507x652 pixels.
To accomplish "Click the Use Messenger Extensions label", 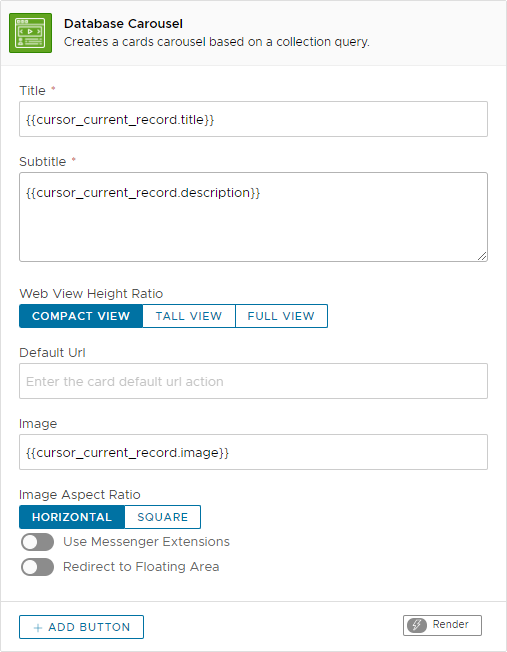I will (x=146, y=542).
